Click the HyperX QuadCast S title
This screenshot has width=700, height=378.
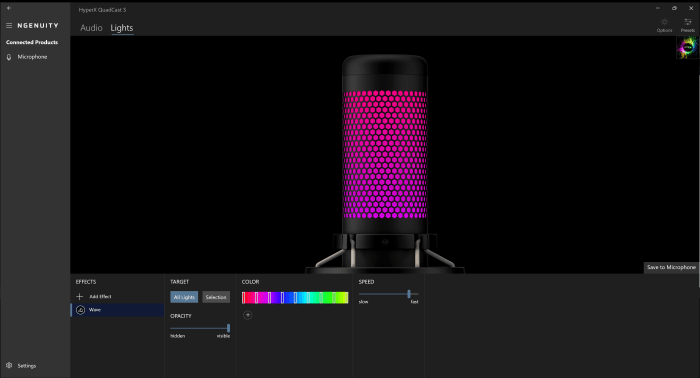tap(102, 10)
